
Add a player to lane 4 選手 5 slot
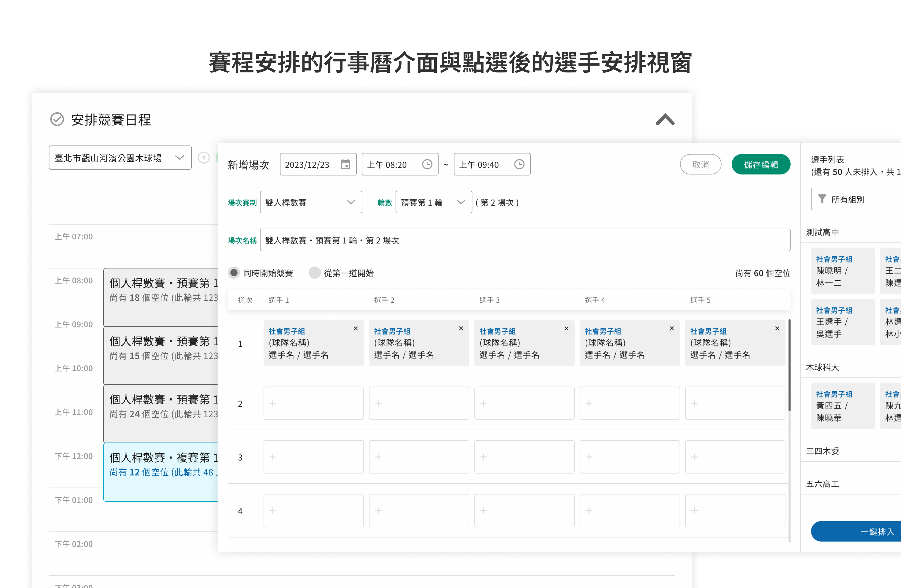click(x=735, y=510)
